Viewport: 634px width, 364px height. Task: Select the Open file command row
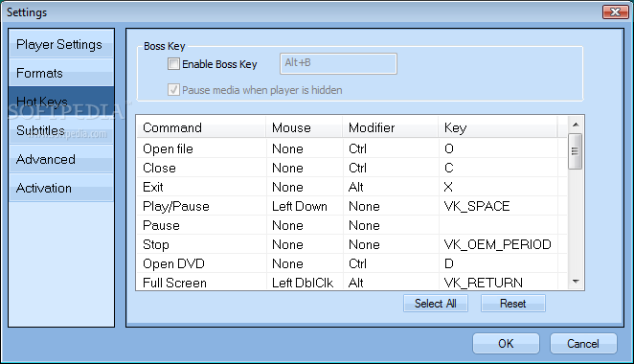click(351, 148)
